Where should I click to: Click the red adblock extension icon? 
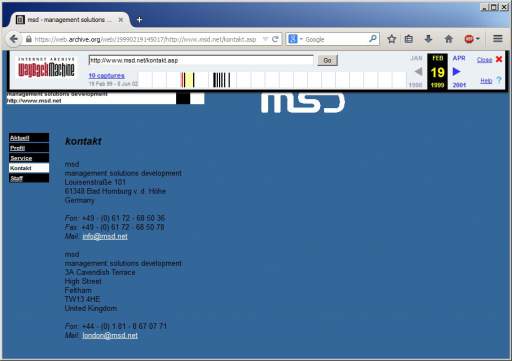(x=469, y=39)
